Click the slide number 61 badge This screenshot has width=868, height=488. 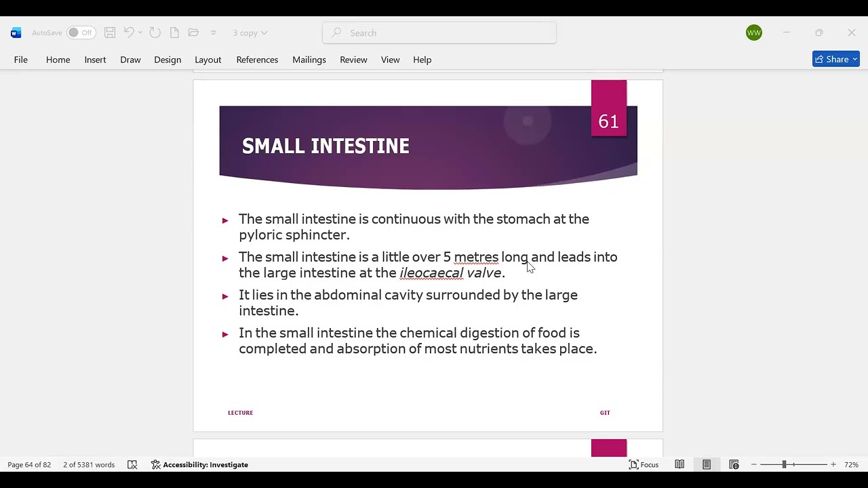click(x=609, y=108)
